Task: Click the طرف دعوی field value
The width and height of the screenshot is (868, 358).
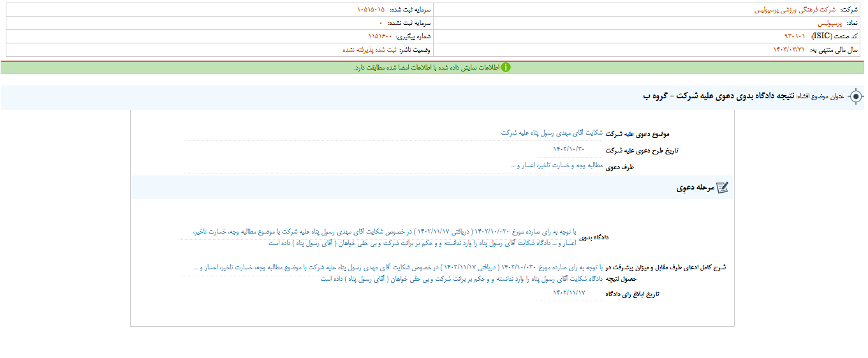Action: pos(557,166)
